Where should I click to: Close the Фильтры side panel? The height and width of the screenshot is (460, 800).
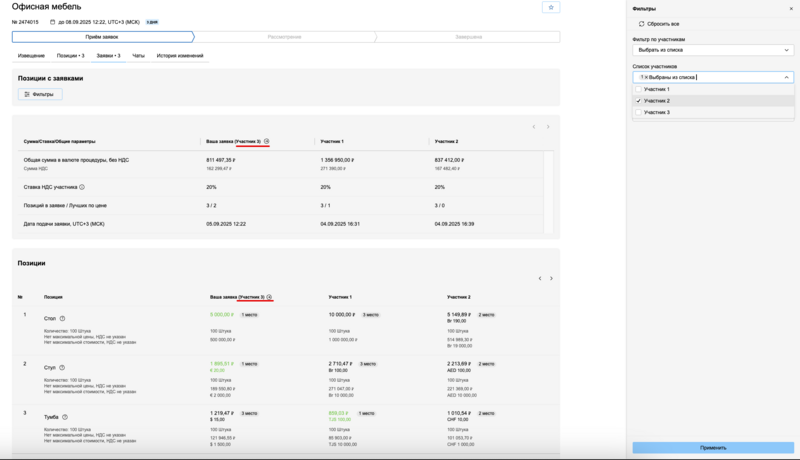(791, 8)
